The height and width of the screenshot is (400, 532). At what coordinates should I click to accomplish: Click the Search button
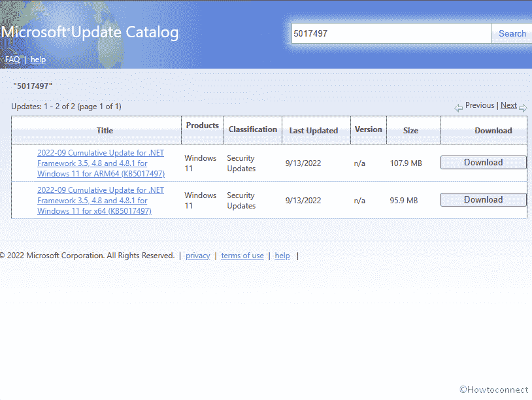point(512,33)
